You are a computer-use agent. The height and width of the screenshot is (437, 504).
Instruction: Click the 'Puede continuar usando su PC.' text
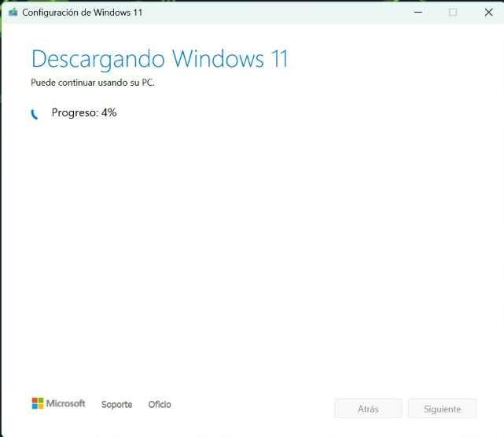[x=93, y=83]
